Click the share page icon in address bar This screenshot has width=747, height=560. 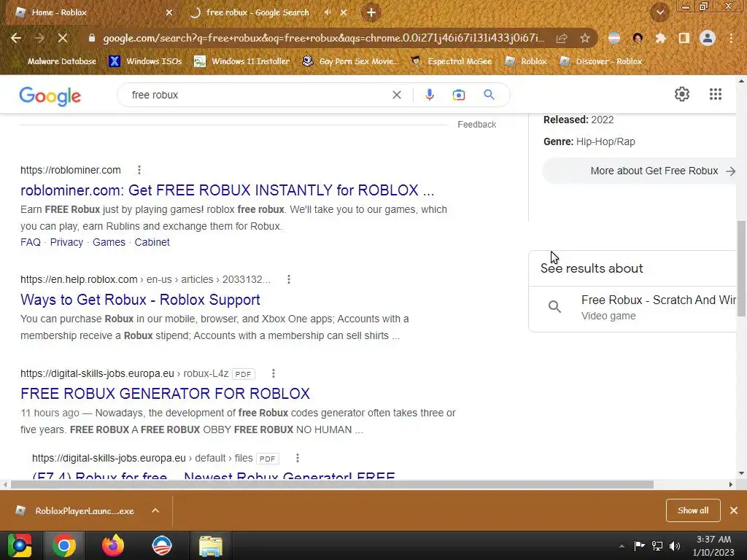click(562, 38)
